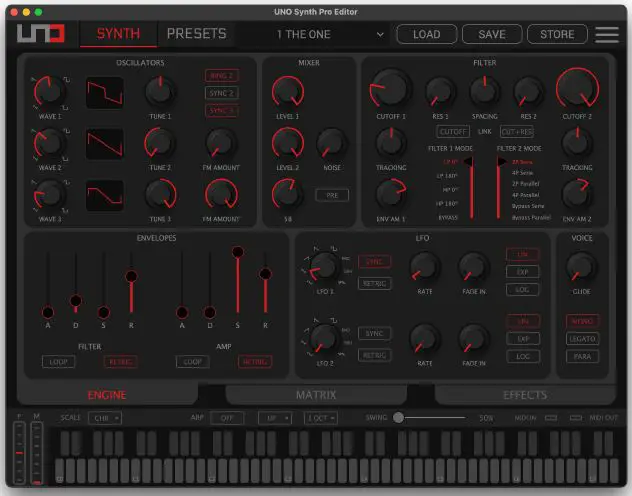
Task: Open the MATRIX tab
Action: tap(316, 394)
